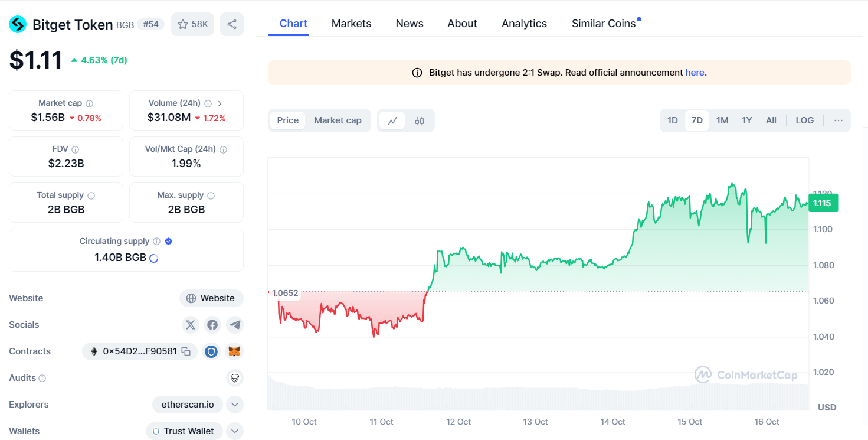Click the verified badge beside Circulating supply
Screen dimensions: 868x440
point(169,242)
